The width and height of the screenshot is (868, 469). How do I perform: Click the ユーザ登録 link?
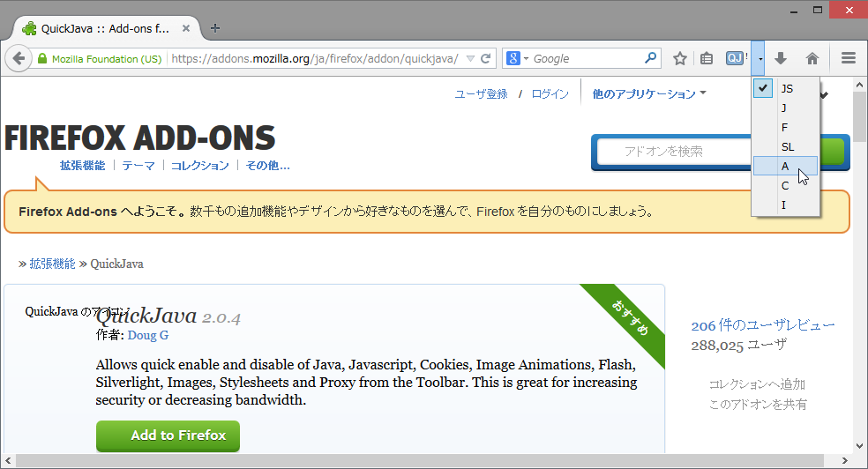481,94
